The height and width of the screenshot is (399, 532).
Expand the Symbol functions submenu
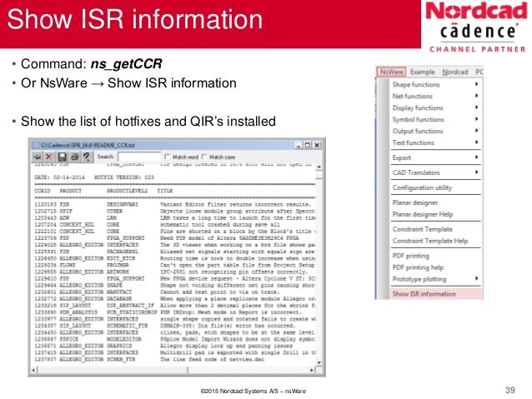[x=436, y=119]
